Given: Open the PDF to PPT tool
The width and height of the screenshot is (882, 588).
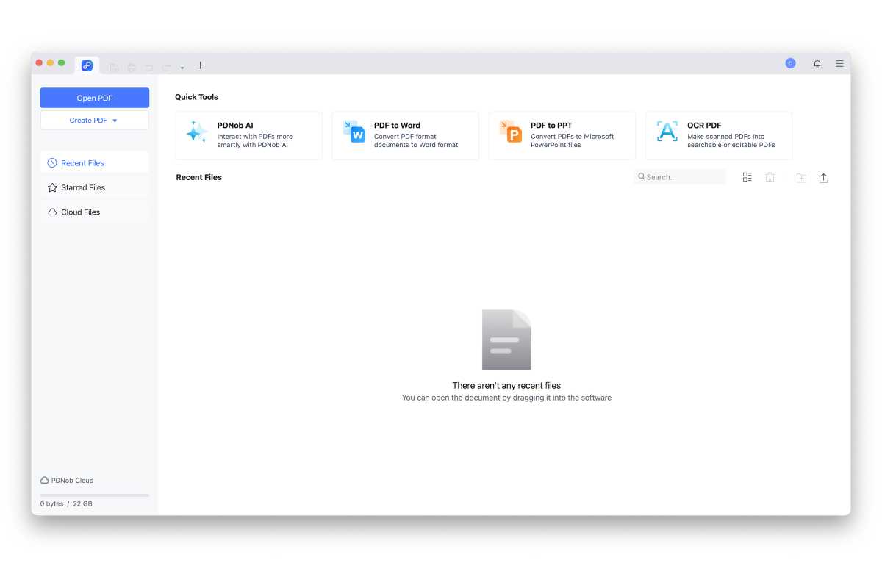Looking at the screenshot, I should click(561, 135).
